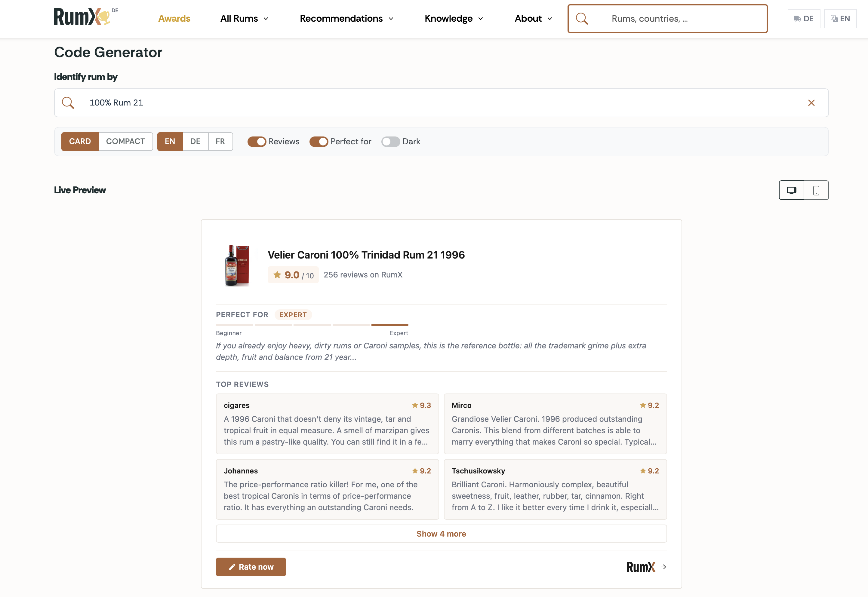868x597 pixels.
Task: Select the COMPACT layout tab
Action: pos(125,141)
